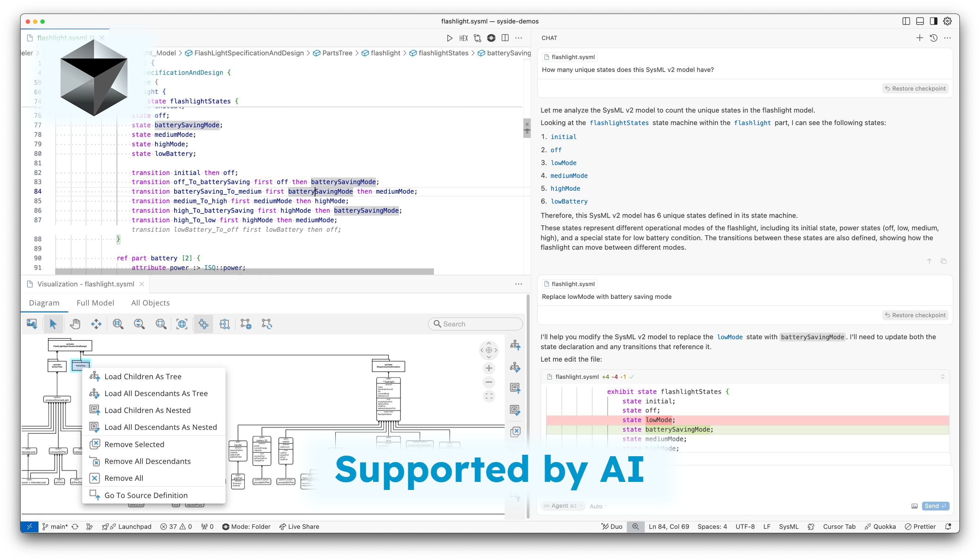Click the Send button

tap(935, 506)
